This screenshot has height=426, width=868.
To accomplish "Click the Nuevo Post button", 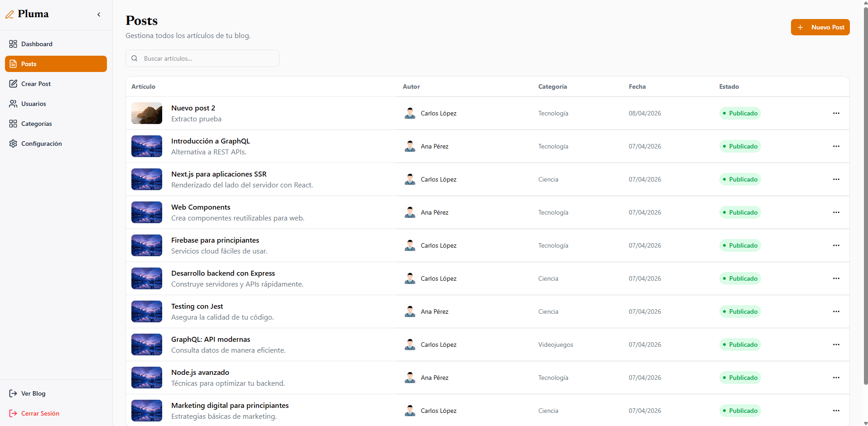I will click(x=820, y=27).
